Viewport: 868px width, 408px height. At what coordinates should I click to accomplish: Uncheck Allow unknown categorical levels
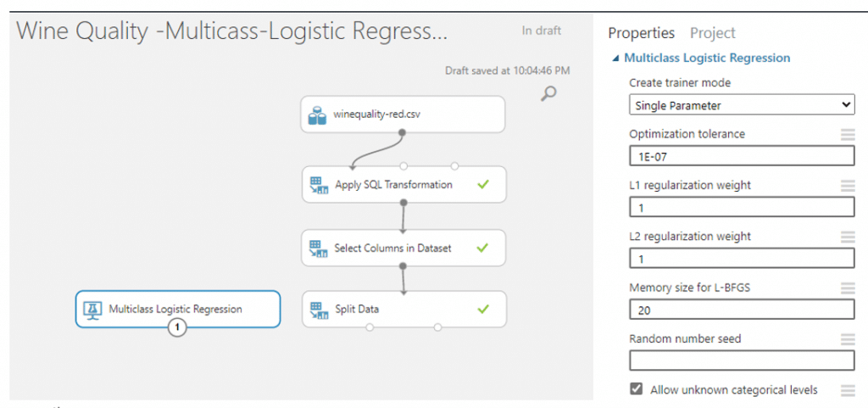click(x=636, y=388)
